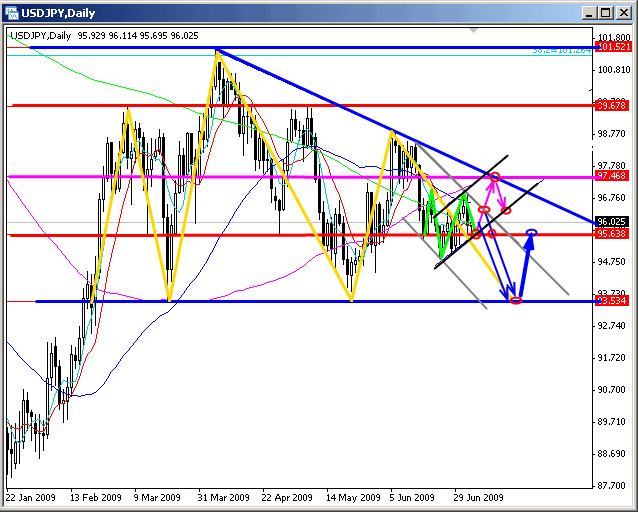Screen dimensions: 638x512
Task: Maximize the USDJPY,Daily chart window
Action: click(606, 13)
